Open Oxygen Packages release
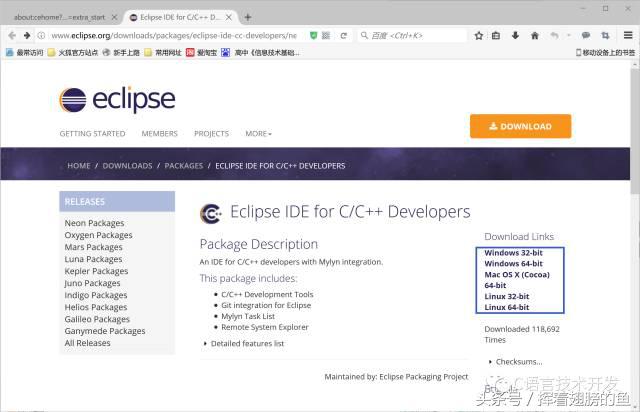The width and height of the screenshot is (640, 412). tap(98, 235)
